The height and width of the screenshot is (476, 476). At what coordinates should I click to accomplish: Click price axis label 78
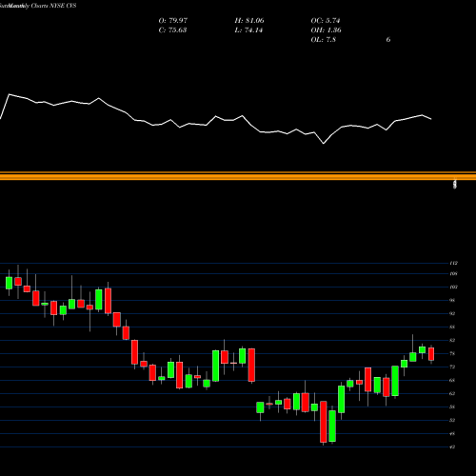click(x=453, y=353)
